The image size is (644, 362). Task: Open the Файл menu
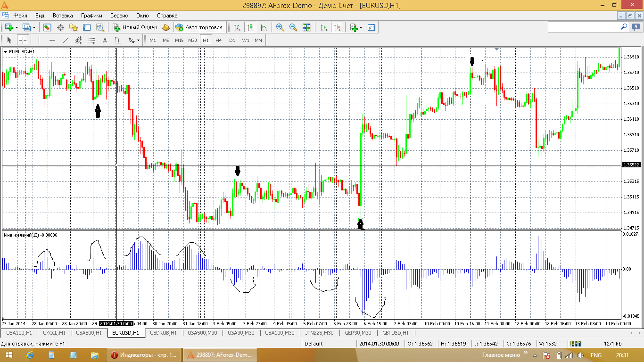[x=20, y=16]
